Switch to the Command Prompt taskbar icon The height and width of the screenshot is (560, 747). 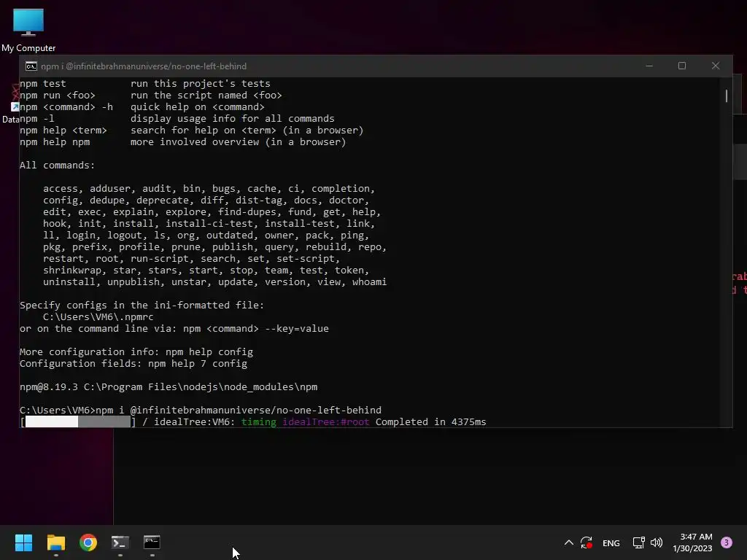[x=152, y=542]
